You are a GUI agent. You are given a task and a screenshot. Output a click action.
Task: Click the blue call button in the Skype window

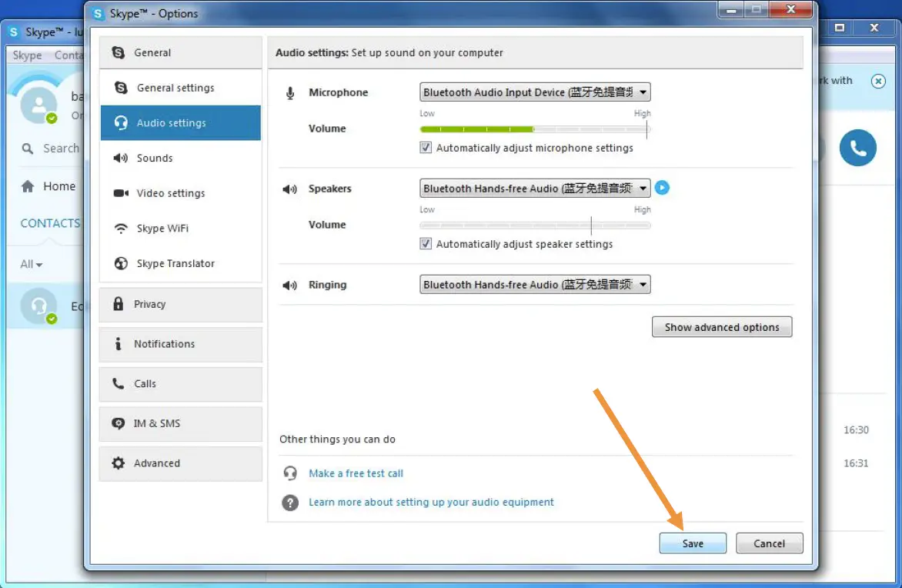(x=857, y=148)
